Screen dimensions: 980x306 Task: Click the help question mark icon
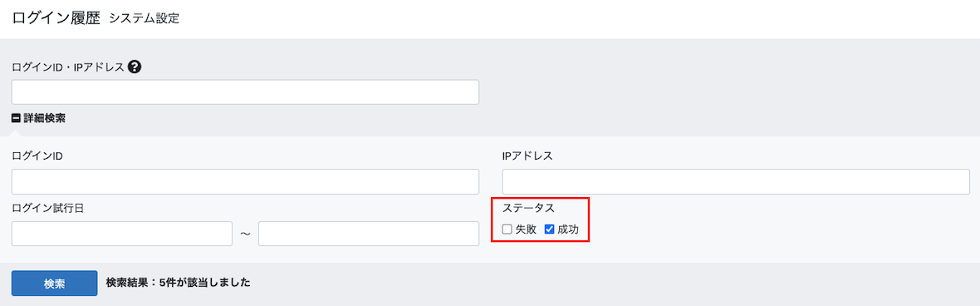(134, 67)
